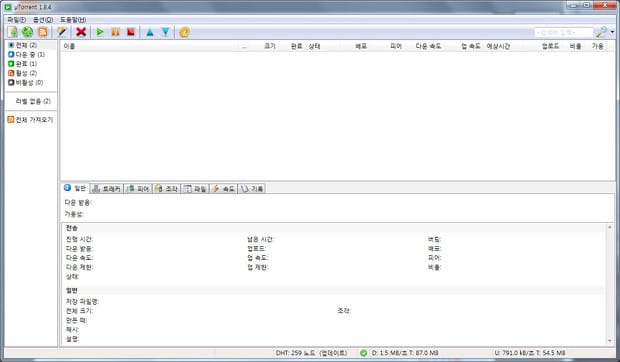Switch to the 트래커 tab
This screenshot has height=362, width=620.
click(x=107, y=189)
